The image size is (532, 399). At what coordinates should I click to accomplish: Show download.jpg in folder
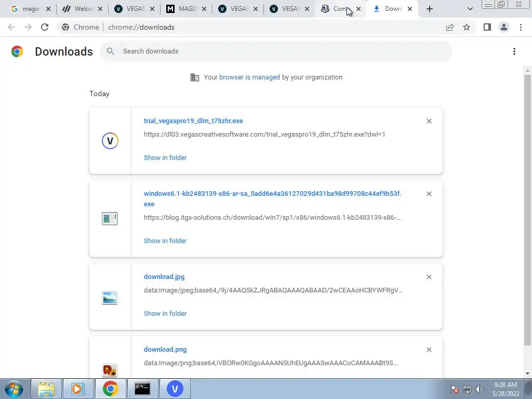tap(165, 313)
